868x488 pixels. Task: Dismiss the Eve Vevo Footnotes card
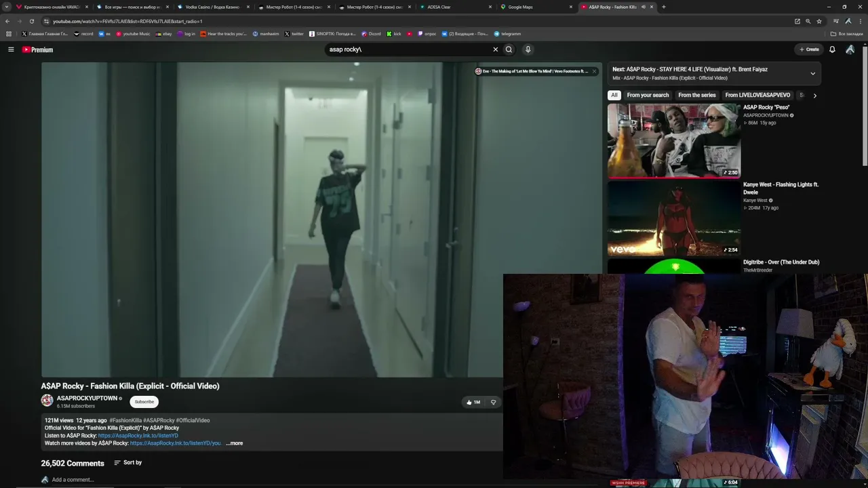tap(594, 71)
